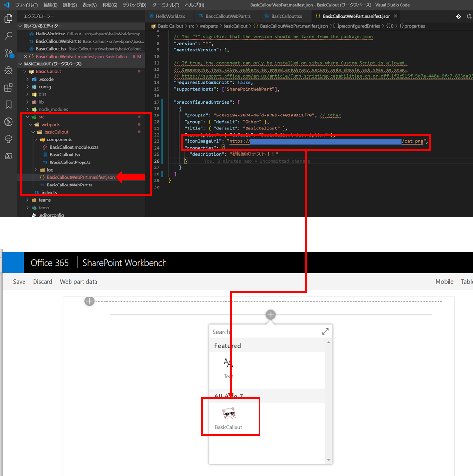
Task: Open the Search view icon
Action: [x=9, y=36]
